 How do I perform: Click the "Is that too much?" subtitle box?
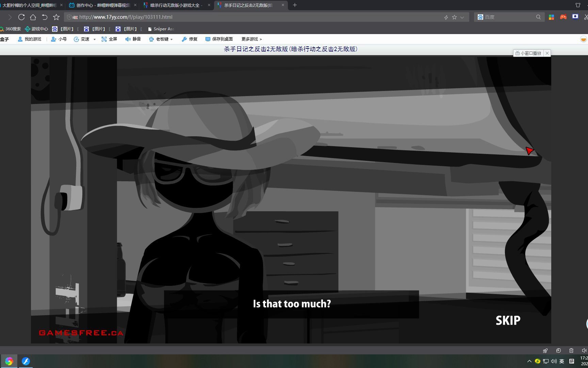(x=291, y=304)
